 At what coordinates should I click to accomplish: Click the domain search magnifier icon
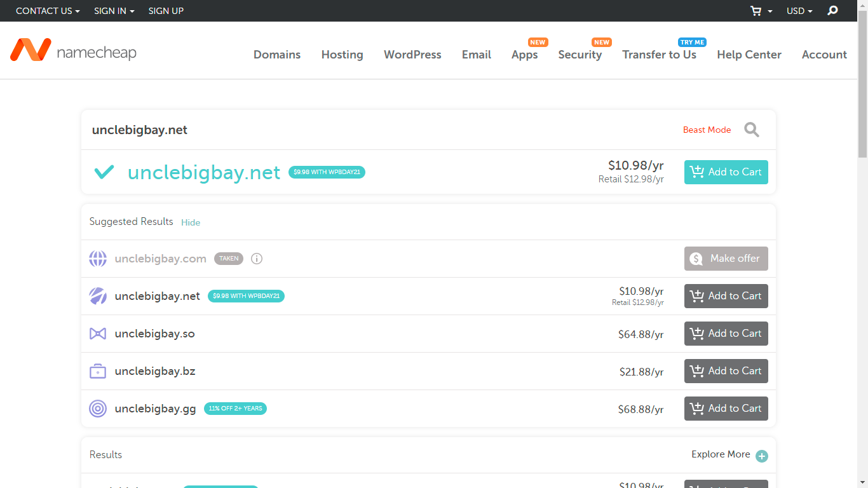(x=752, y=130)
